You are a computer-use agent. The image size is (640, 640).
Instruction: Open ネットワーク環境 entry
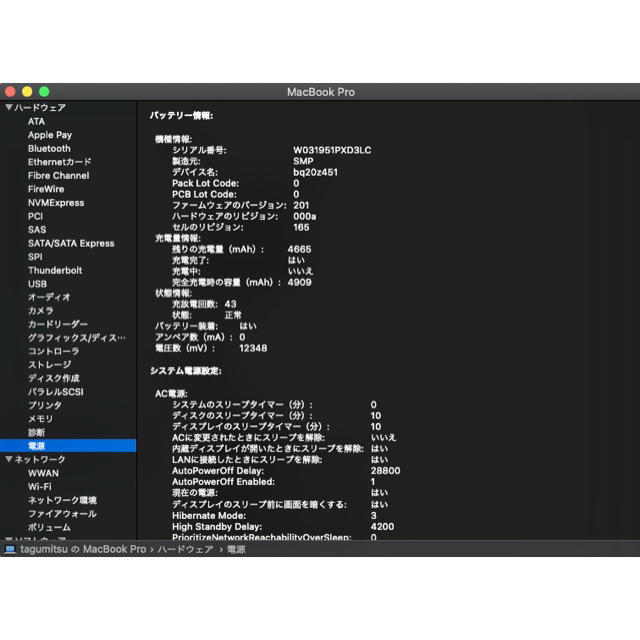[62, 500]
